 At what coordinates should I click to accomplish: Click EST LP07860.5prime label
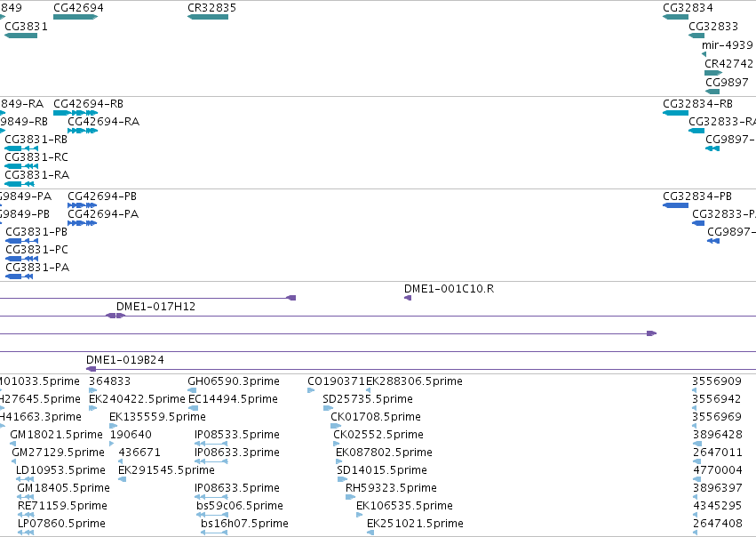tap(61, 524)
